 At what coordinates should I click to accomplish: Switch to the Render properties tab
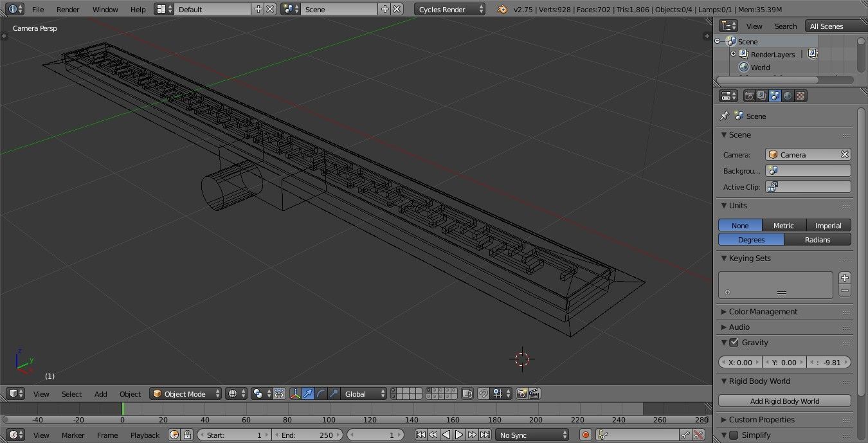[749, 96]
